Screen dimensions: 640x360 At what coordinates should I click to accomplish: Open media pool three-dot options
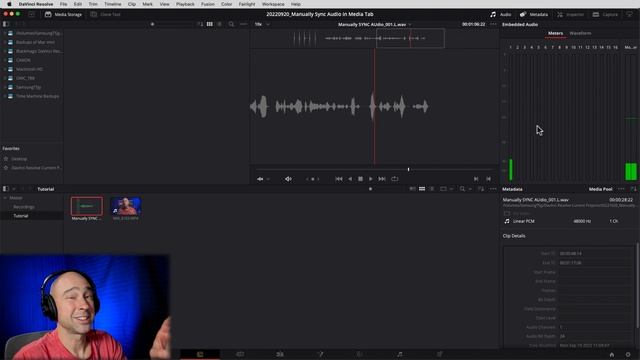pyautogui.click(x=493, y=189)
